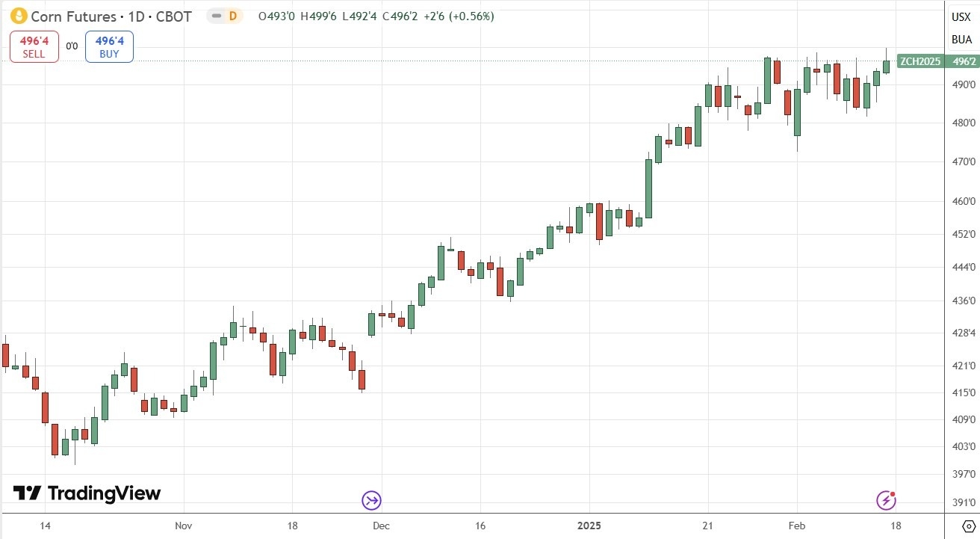
Task: Click the OHLC values in the legend
Action: coord(375,16)
